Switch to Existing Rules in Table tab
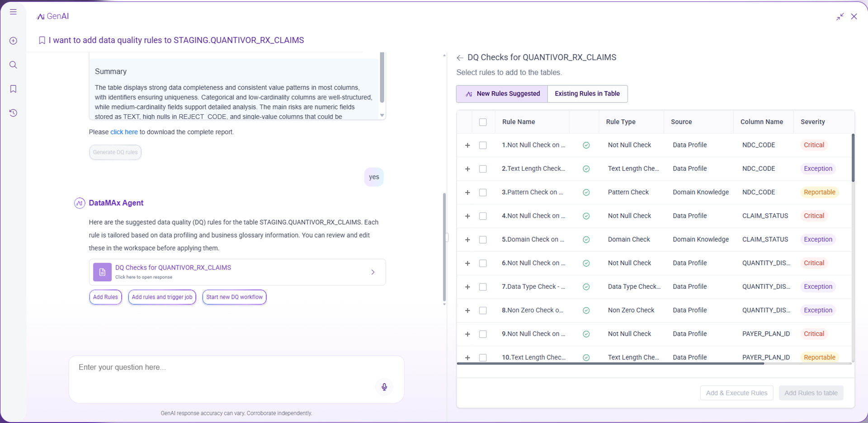Image resolution: width=868 pixels, height=423 pixels. [587, 94]
